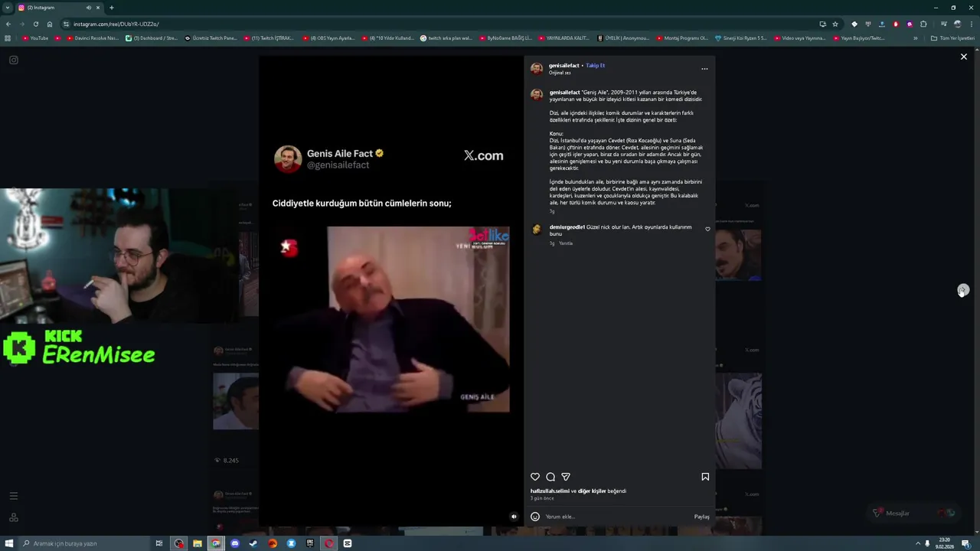Image resolution: width=980 pixels, height=551 pixels.
Task: Open CapCut from the taskbar
Action: point(348,543)
